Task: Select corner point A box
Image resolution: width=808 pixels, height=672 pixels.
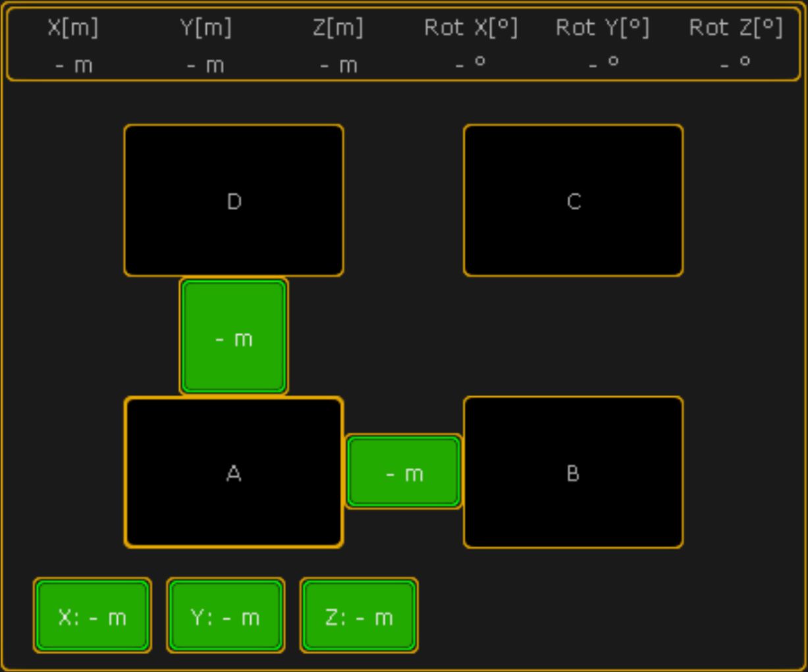Action: [x=234, y=473]
